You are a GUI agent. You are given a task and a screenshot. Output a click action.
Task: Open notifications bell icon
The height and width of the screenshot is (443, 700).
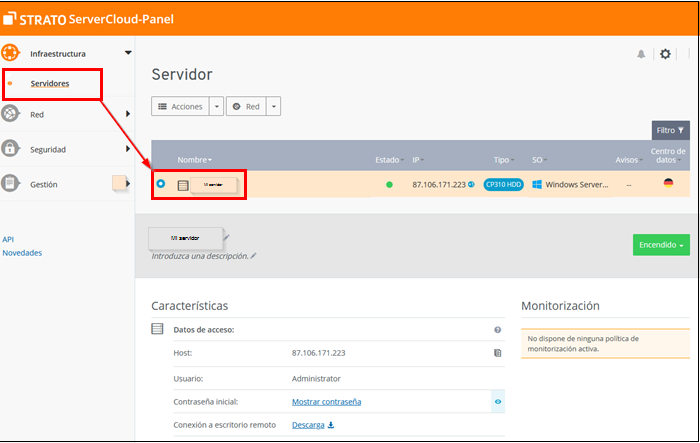tap(641, 54)
